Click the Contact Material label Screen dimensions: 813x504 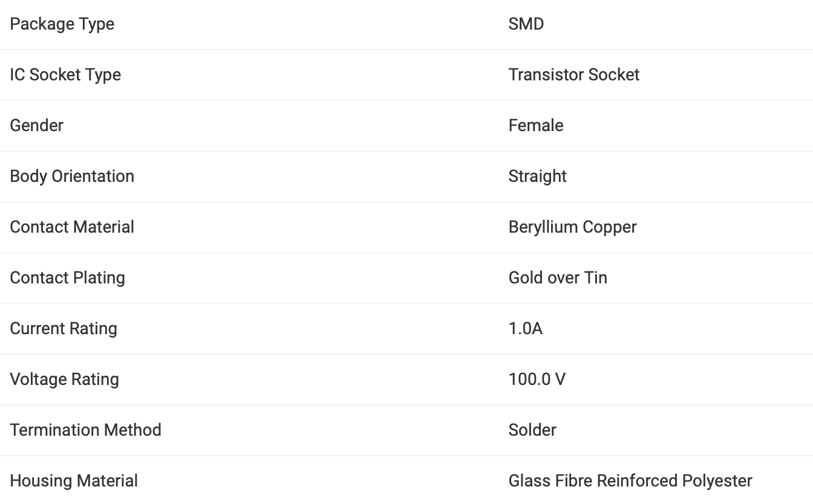72,227
